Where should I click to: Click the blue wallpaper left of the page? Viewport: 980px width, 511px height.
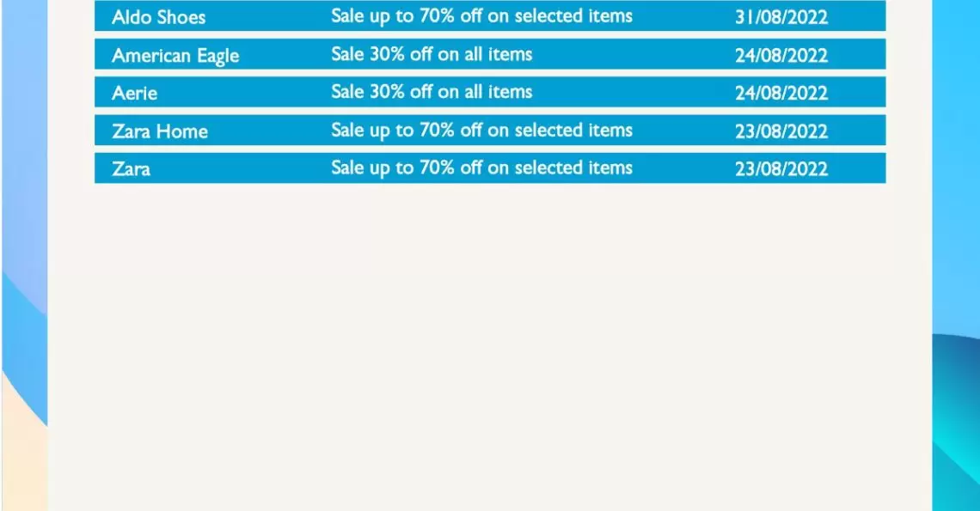[24, 156]
